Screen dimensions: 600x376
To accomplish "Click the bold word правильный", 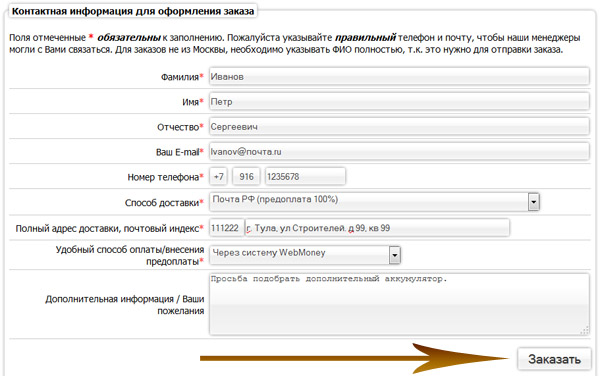I will click(365, 37).
